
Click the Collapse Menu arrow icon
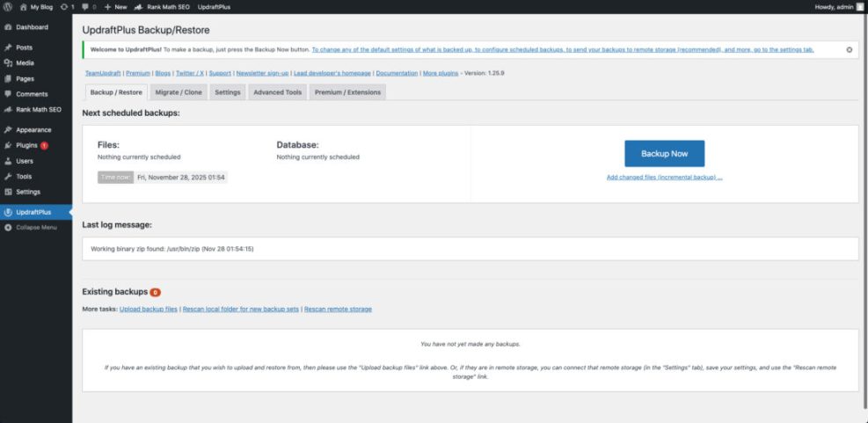point(8,228)
